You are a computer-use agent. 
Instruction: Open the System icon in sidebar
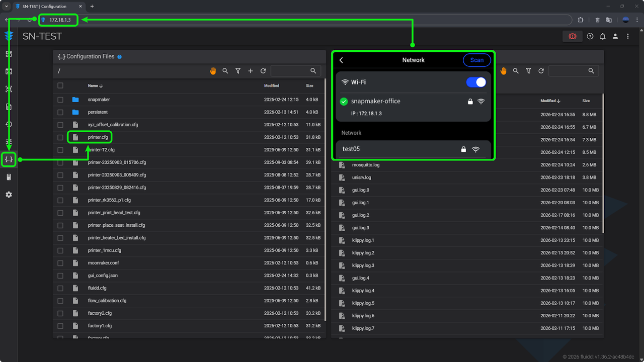click(x=9, y=177)
